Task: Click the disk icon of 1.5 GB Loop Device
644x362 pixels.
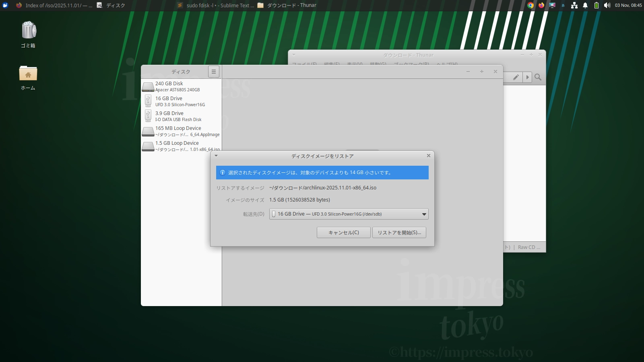Action: point(148,146)
